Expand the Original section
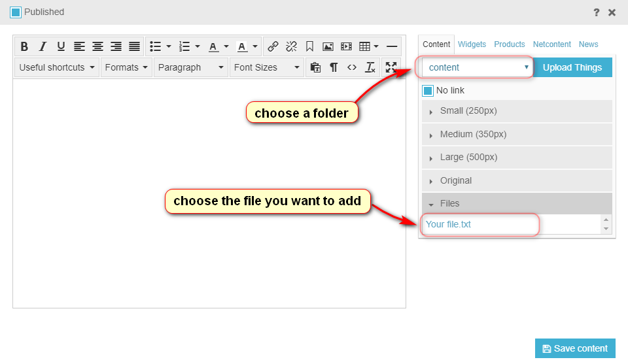 point(517,181)
